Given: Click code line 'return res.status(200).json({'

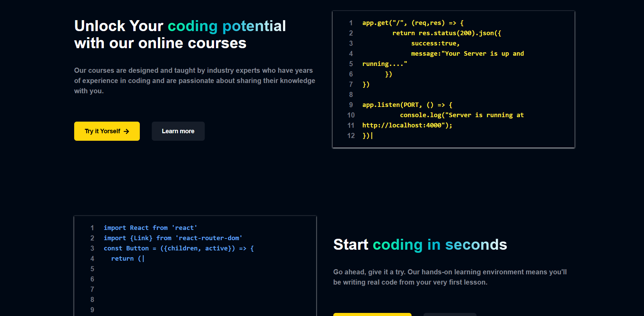Looking at the screenshot, I should [447, 33].
